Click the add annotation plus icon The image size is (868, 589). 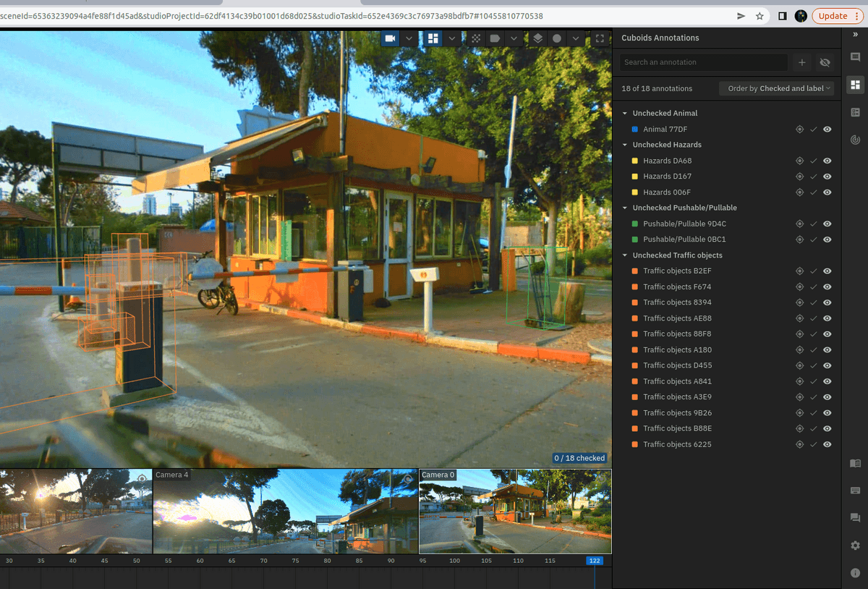pyautogui.click(x=802, y=62)
